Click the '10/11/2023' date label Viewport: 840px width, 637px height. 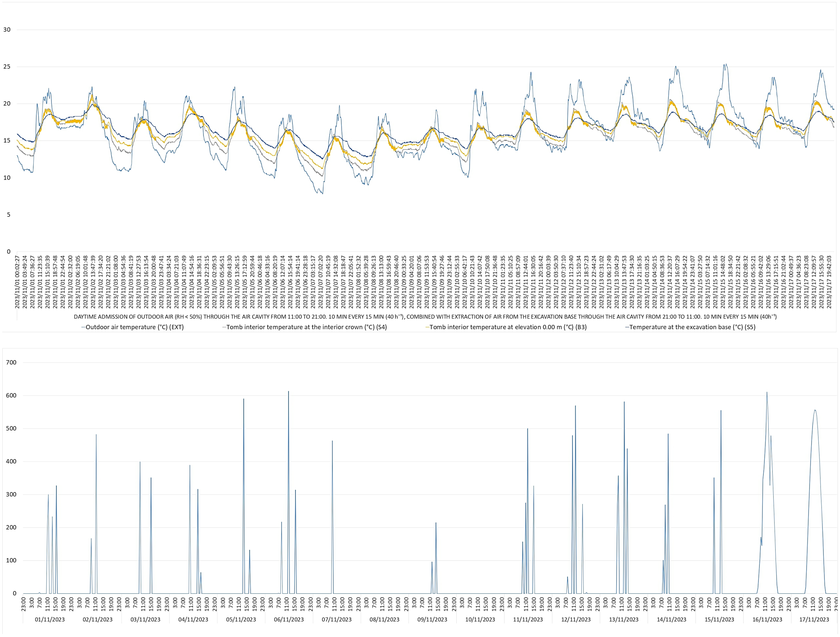(480, 619)
